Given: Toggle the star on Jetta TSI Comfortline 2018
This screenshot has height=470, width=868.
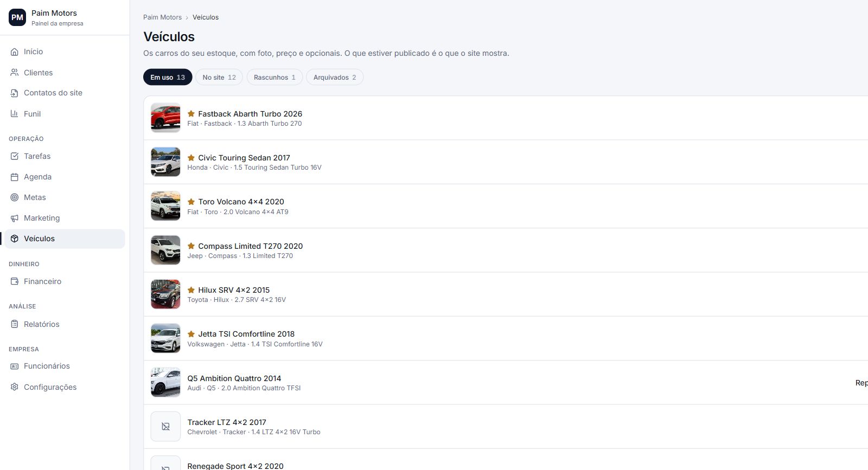Looking at the screenshot, I should [x=191, y=334].
